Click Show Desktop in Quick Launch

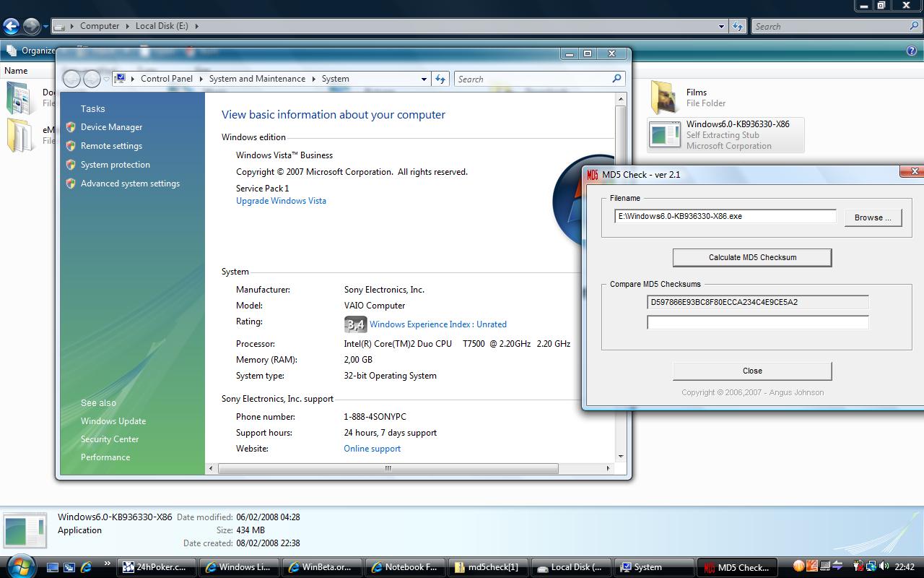coord(53,567)
